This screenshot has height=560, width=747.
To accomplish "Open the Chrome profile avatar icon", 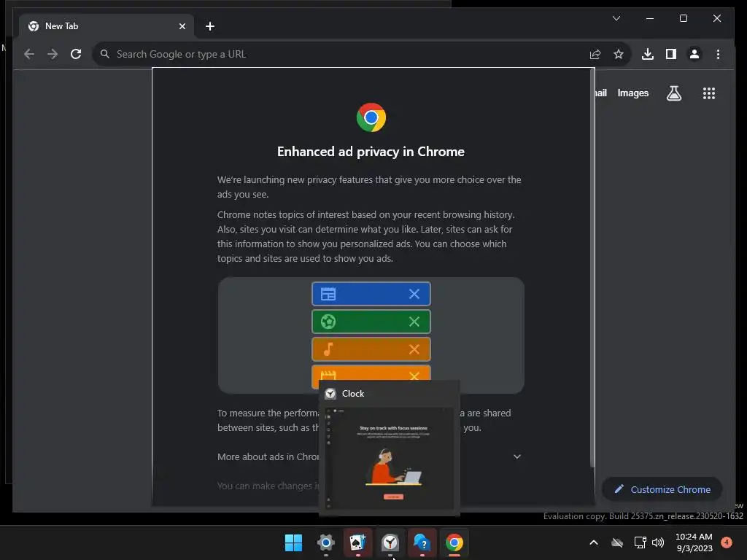I will point(694,54).
